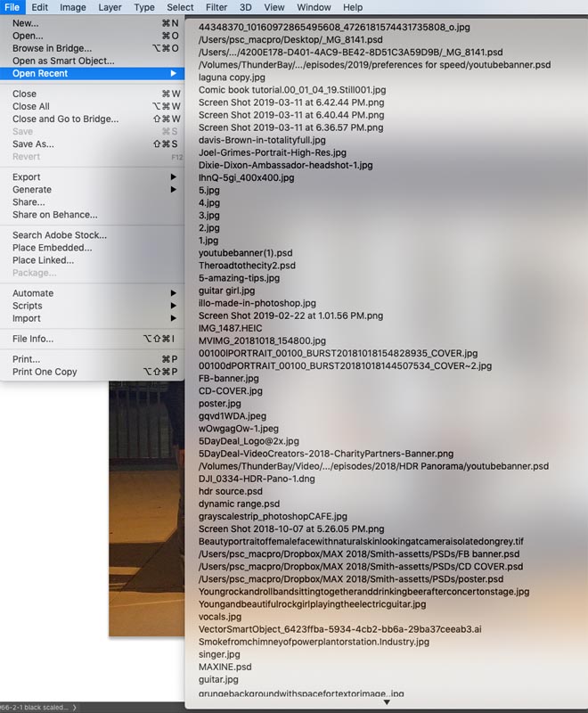The height and width of the screenshot is (713, 588).
Task: Open the 3D menu
Action: point(245,7)
